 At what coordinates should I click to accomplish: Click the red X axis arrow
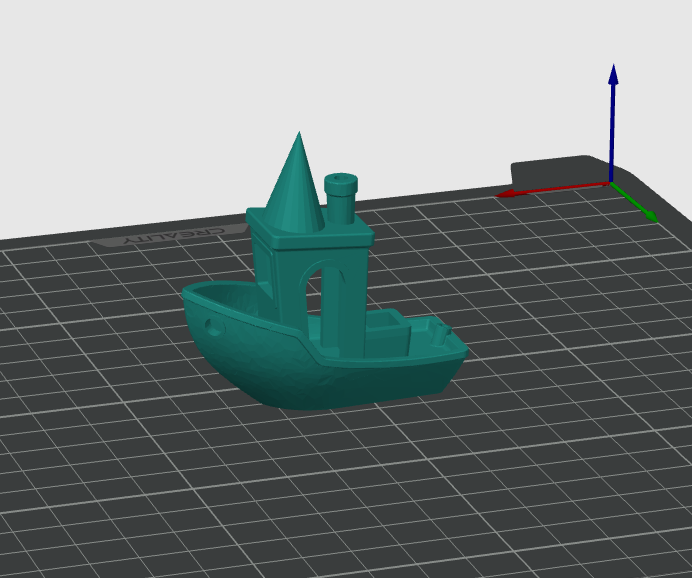click(553, 189)
